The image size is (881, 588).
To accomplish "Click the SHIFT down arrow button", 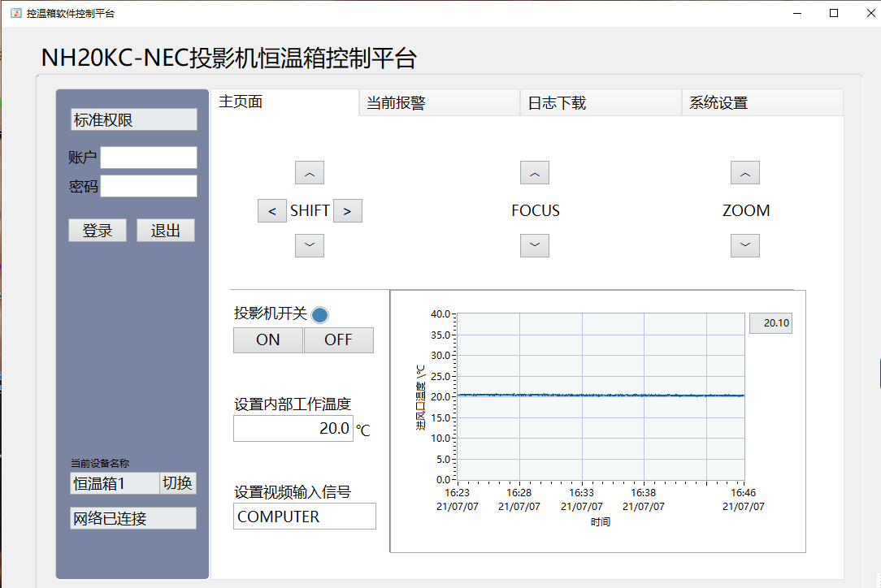I will click(x=310, y=245).
